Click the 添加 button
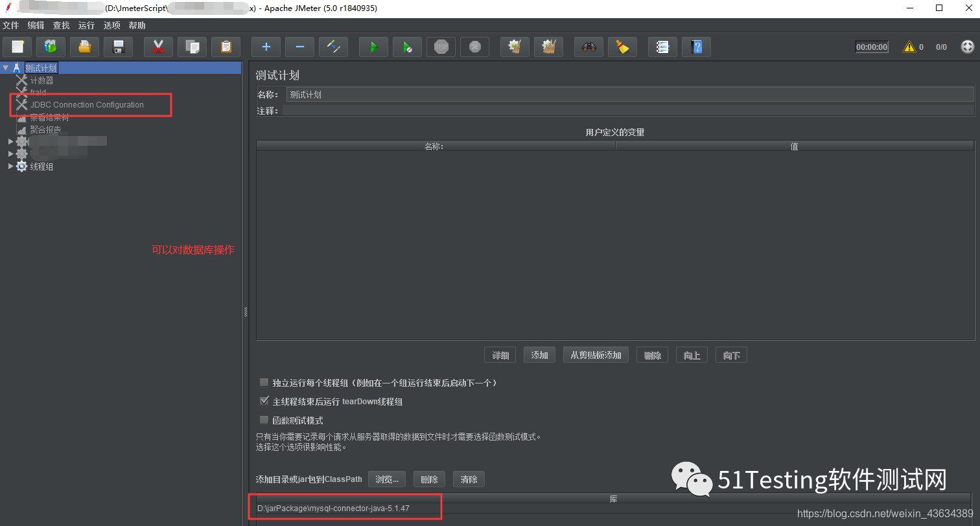Viewport: 980px width, 526px height. tap(539, 355)
